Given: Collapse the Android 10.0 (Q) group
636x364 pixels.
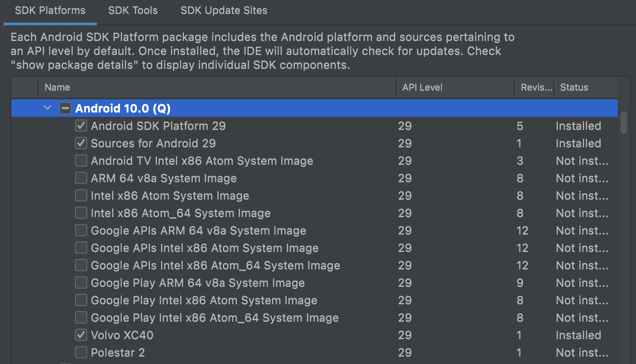Looking at the screenshot, I should tap(48, 108).
